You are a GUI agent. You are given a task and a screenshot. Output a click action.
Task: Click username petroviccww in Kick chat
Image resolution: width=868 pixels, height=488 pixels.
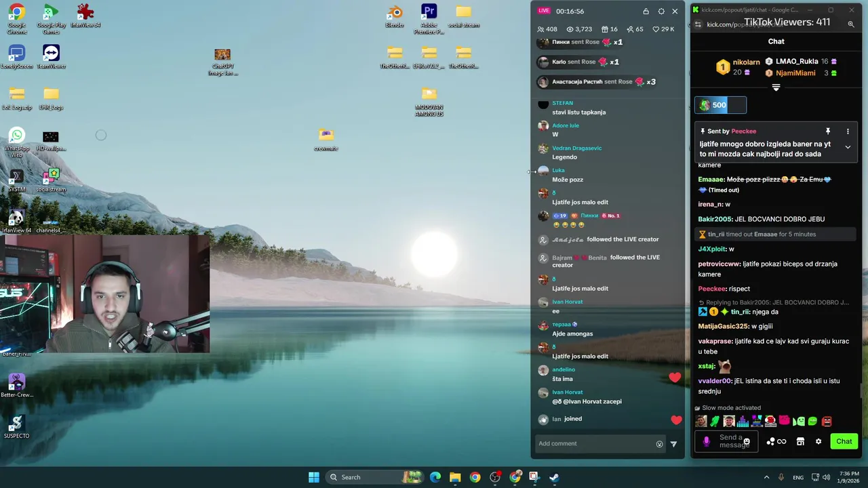point(719,264)
